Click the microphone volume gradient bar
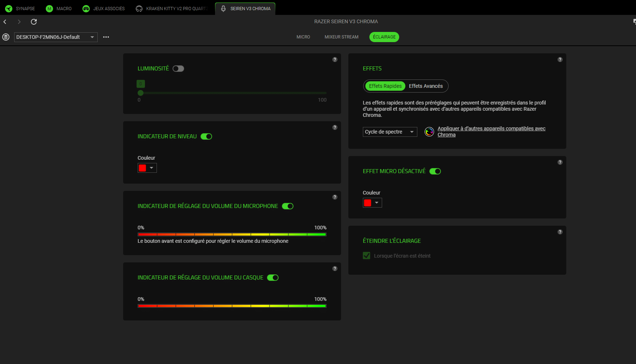The image size is (636, 364). 232,234
